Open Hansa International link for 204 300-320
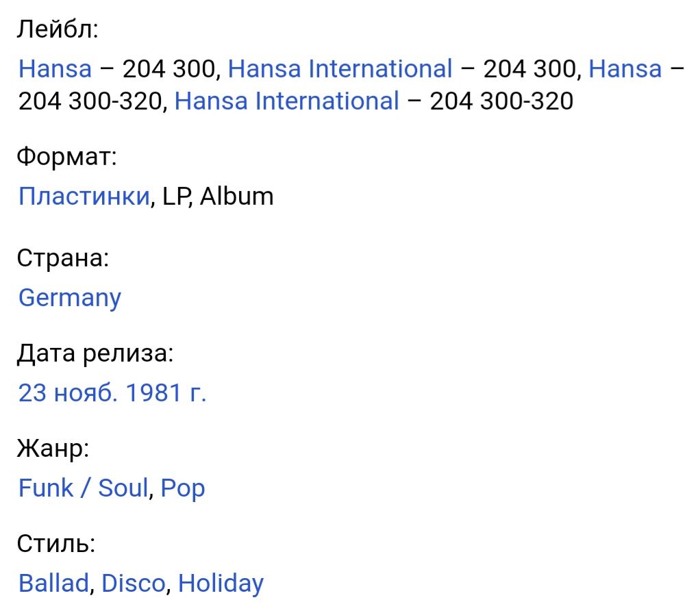700x613 pixels. [x=286, y=101]
